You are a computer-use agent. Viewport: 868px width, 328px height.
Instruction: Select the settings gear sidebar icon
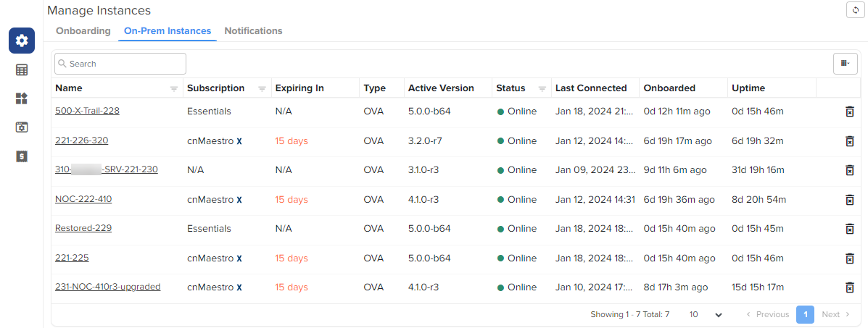tap(22, 41)
